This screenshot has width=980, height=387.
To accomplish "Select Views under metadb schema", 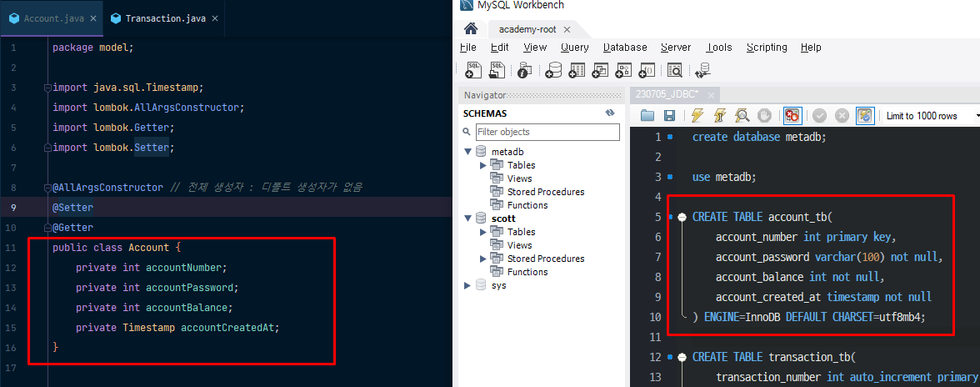I will [519, 178].
